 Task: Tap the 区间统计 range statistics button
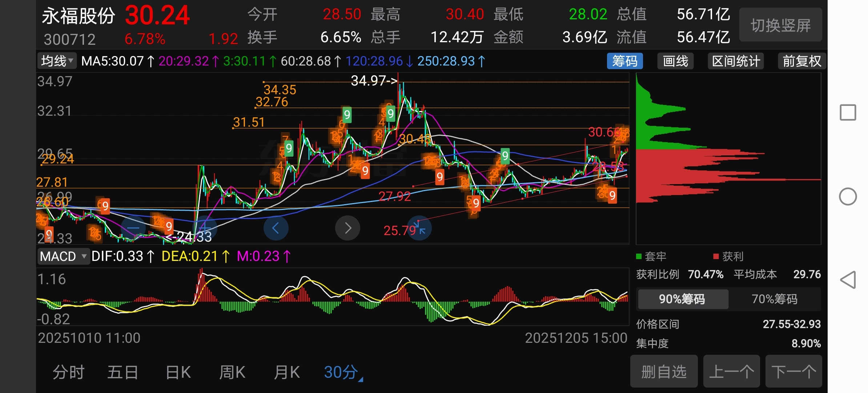tap(736, 61)
